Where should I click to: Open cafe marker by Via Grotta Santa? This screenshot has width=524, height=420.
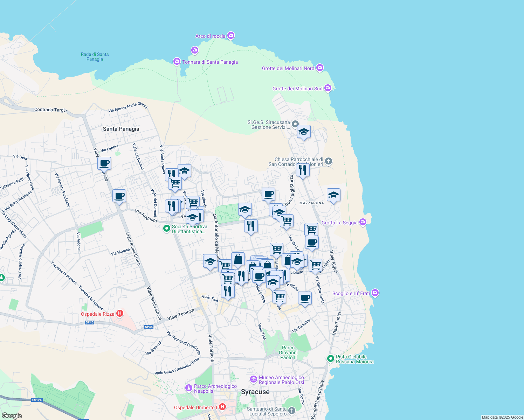305,298
